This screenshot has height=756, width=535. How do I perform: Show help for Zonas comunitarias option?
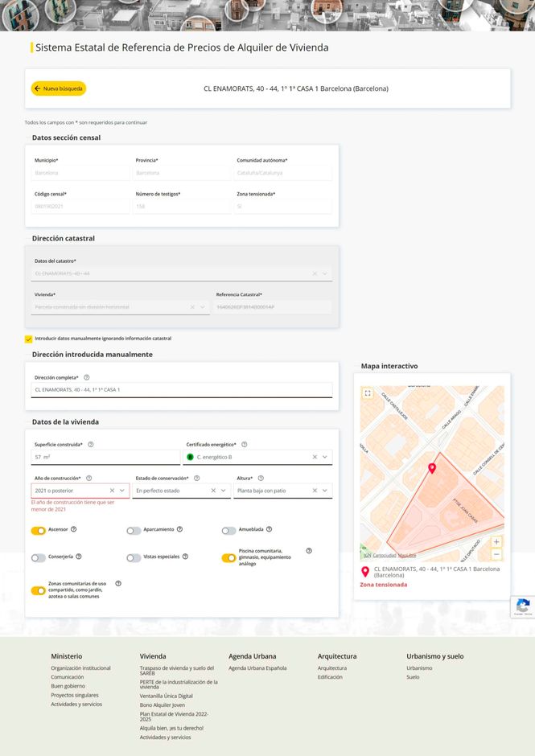click(x=118, y=583)
